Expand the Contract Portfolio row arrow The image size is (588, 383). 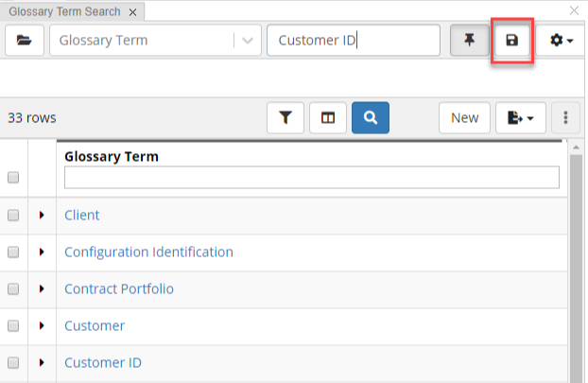pos(42,289)
